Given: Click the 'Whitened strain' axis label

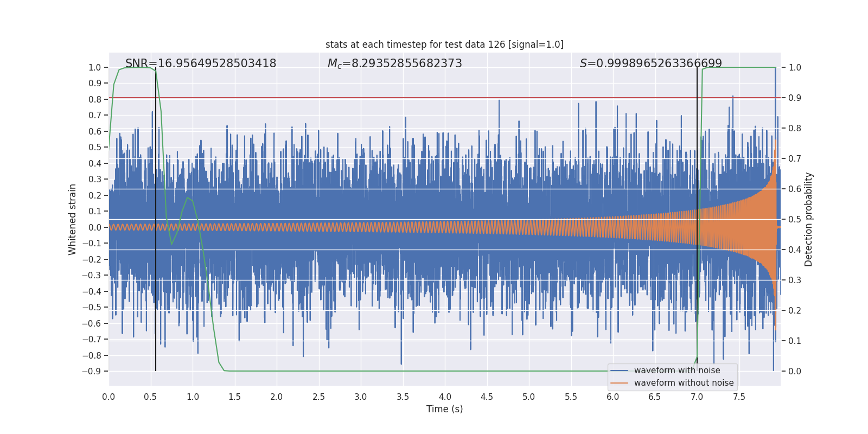Looking at the screenshot, I should (72, 219).
